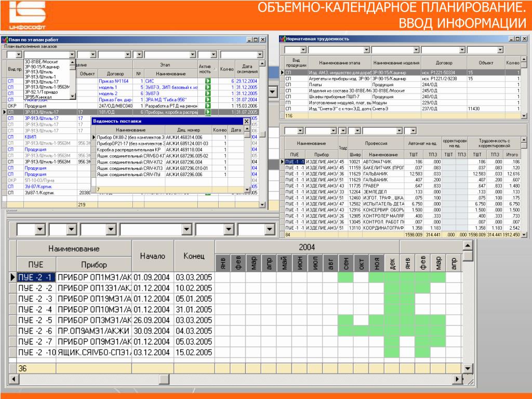Viewport: 532px width, 399px height.
Task: Click scroll-down arrow of the Gantt schedule grid
Action: [468, 368]
